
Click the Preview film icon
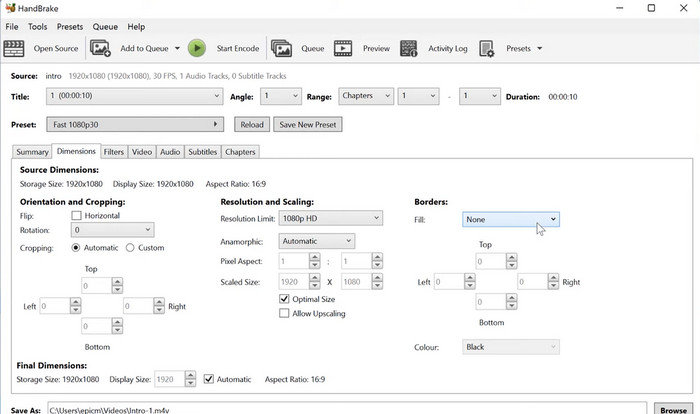(343, 48)
